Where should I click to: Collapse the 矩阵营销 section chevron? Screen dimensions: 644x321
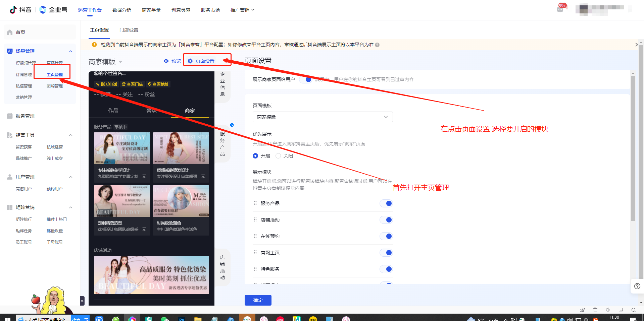click(70, 207)
